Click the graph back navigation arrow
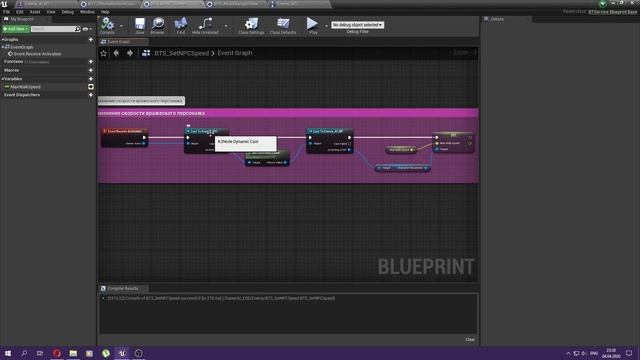Image resolution: width=640 pixels, height=360 pixels. click(116, 53)
